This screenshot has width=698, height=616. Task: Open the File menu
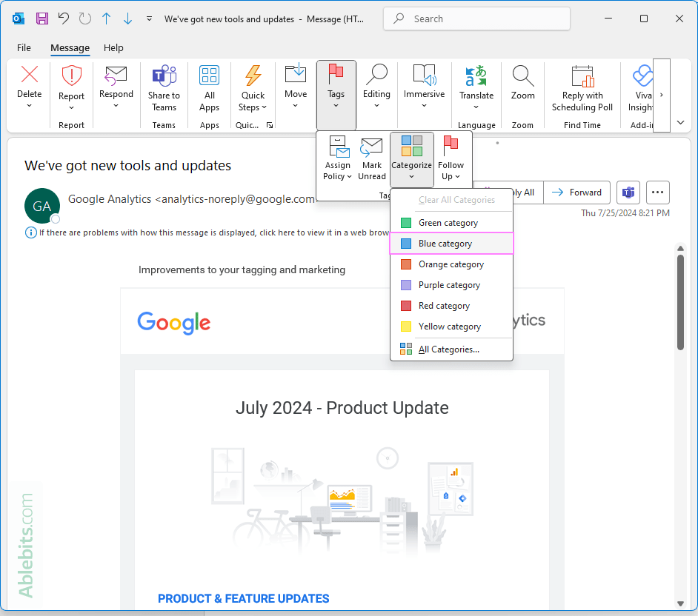tap(24, 47)
